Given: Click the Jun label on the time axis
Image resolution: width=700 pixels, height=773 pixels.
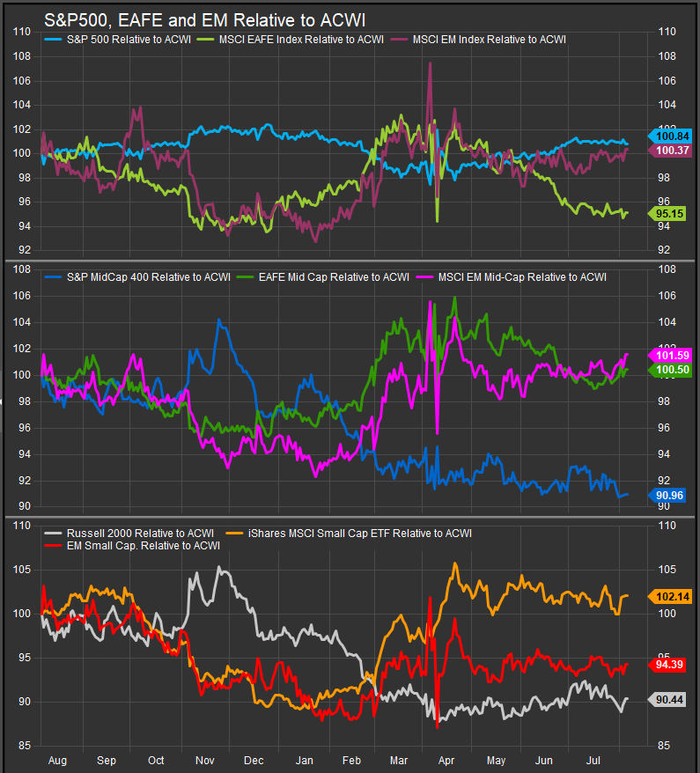Looking at the screenshot, I should click(x=544, y=760).
